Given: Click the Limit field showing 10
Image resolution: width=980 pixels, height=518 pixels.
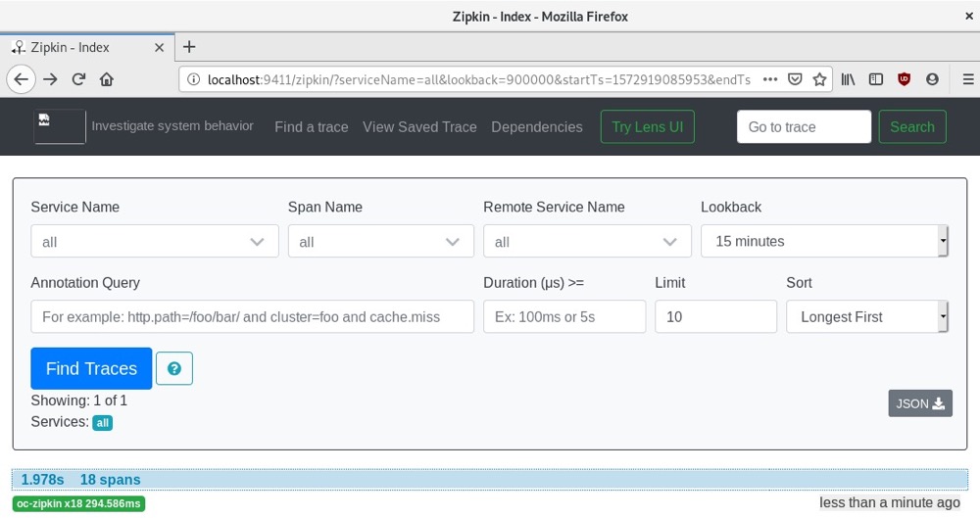Looking at the screenshot, I should point(715,317).
